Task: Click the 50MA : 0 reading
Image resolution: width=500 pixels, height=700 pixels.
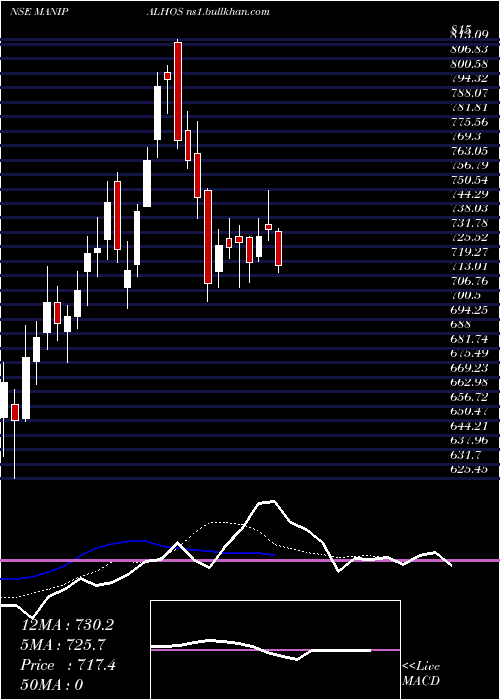Action: point(52,685)
